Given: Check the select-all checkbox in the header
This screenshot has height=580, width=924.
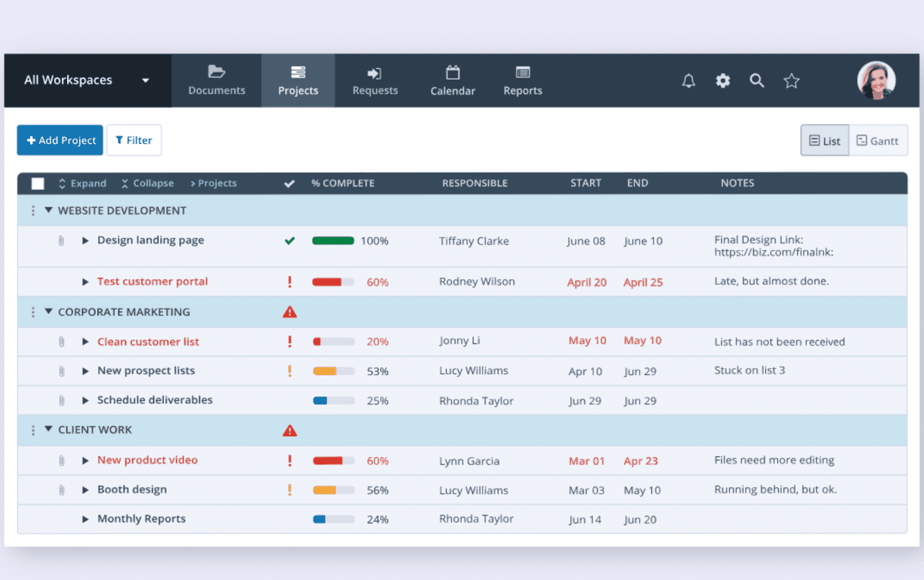Looking at the screenshot, I should coord(38,183).
